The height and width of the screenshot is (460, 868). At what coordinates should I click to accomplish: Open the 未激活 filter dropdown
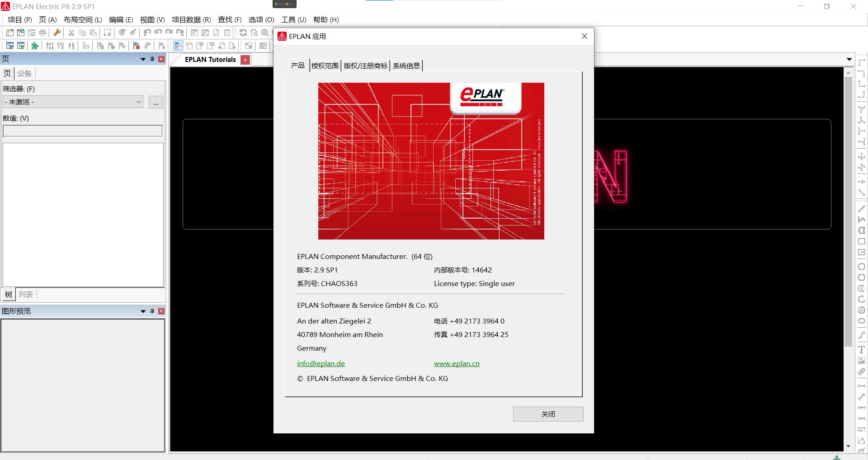click(x=138, y=102)
